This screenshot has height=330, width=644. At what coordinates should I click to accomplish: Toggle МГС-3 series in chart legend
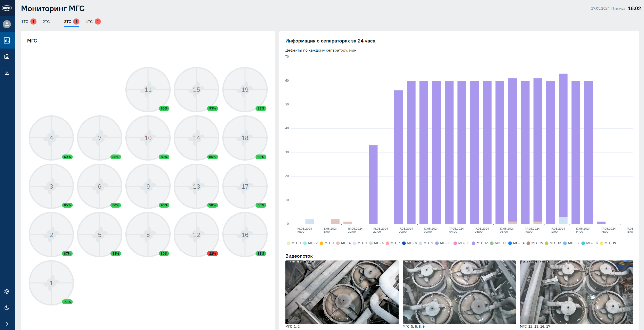tap(327, 243)
